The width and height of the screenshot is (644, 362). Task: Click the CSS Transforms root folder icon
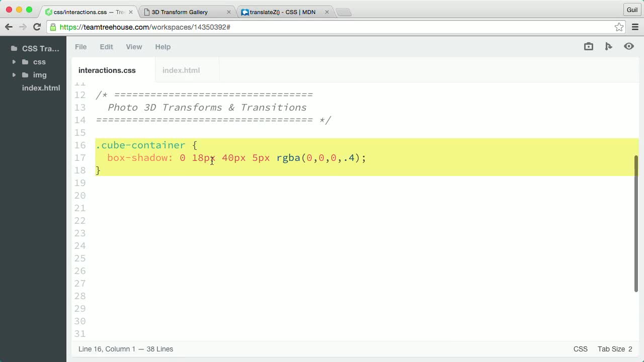14,49
